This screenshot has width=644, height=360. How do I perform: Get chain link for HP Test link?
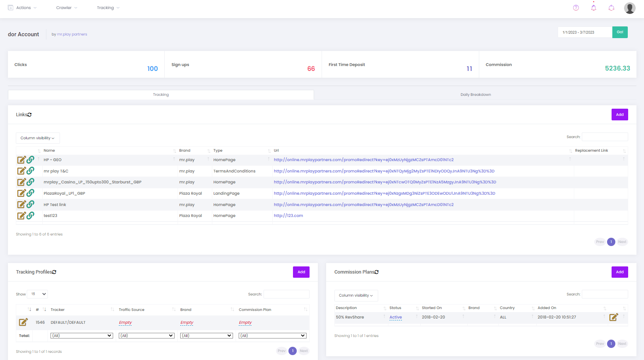[x=31, y=204]
